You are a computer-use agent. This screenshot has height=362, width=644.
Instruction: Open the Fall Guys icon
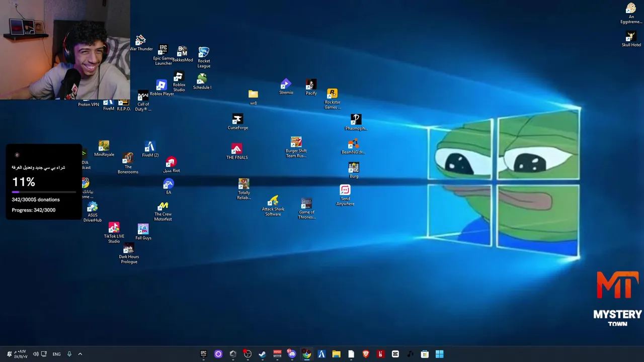click(x=143, y=232)
